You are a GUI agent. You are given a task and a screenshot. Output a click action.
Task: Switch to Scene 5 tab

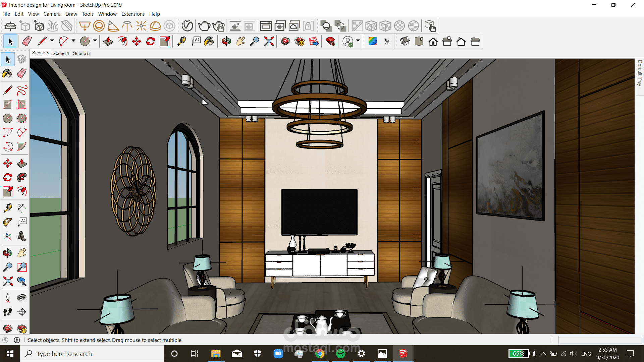click(82, 53)
